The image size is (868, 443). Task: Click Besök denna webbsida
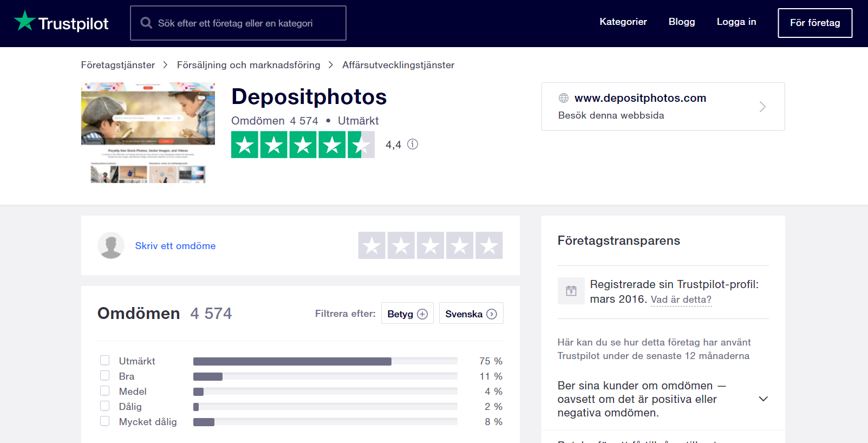pos(611,115)
